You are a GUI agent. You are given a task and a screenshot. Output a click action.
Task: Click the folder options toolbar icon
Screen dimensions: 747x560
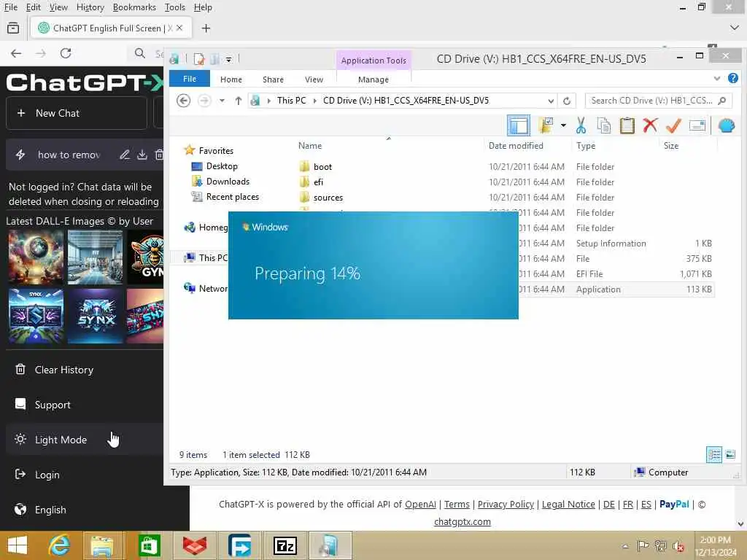(546, 125)
